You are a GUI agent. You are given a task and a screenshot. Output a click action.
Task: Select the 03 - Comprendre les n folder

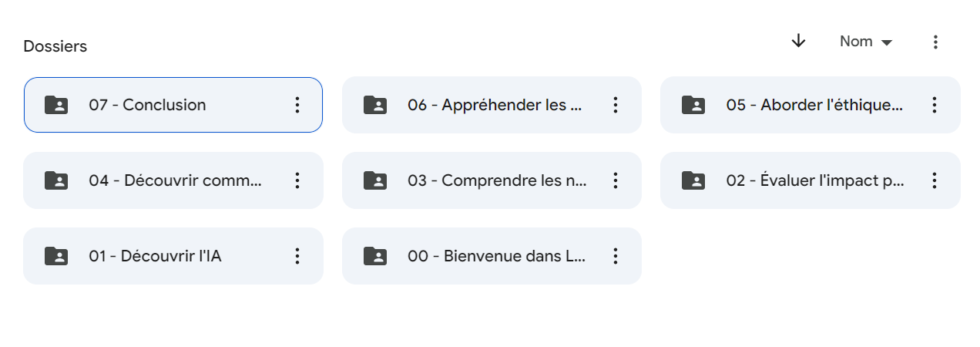(x=492, y=180)
